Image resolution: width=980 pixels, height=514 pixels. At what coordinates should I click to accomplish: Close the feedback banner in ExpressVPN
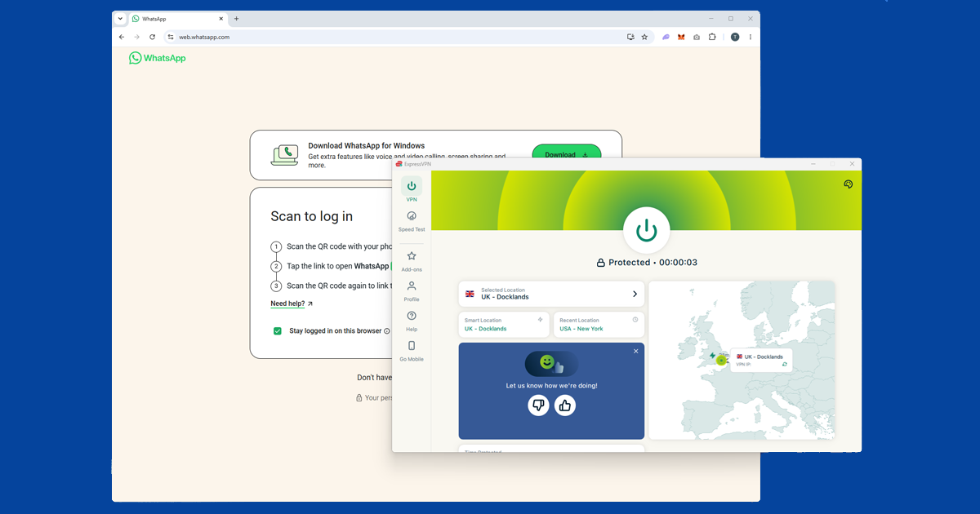point(636,351)
